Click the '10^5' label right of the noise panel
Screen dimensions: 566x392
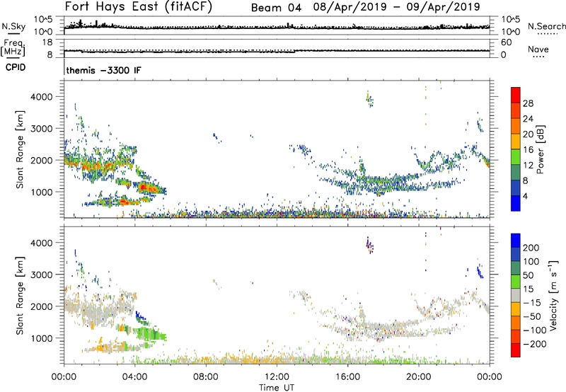[x=510, y=20]
